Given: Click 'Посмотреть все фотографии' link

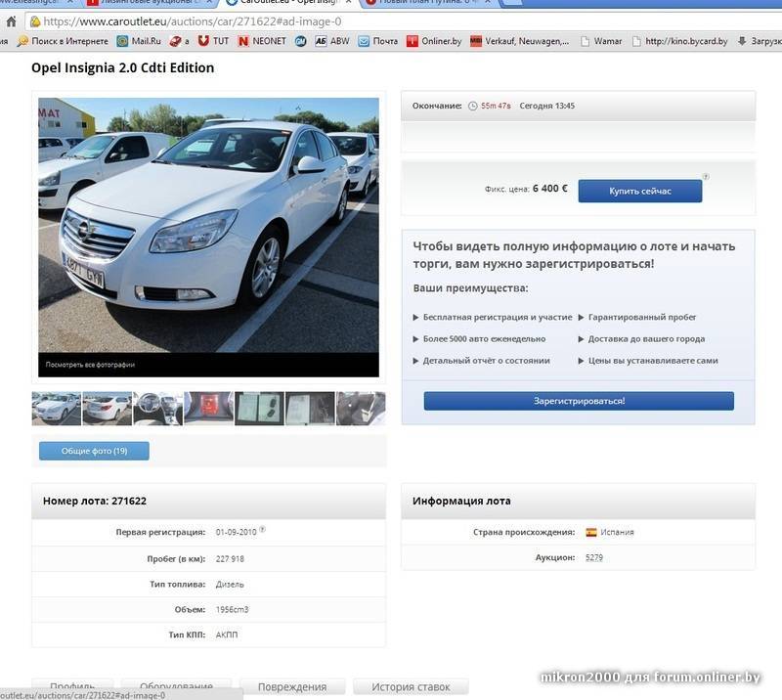Looking at the screenshot, I should [90, 365].
